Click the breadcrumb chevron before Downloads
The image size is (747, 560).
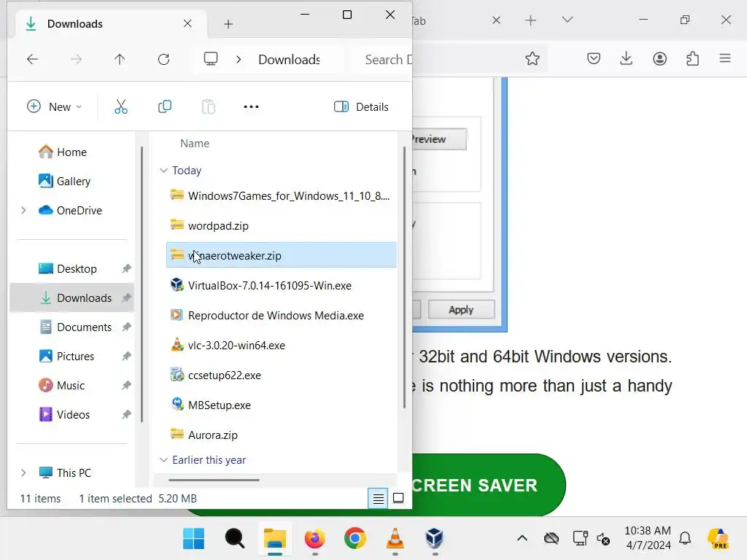point(239,60)
